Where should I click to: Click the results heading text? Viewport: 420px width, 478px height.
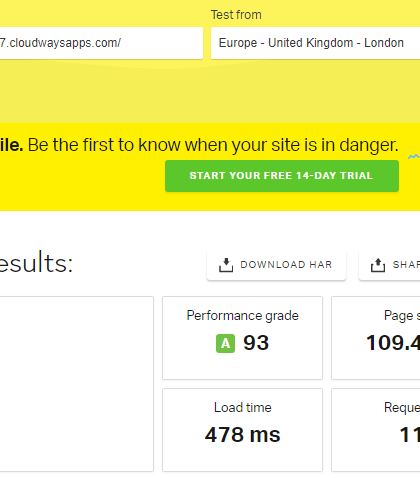pos(36,263)
